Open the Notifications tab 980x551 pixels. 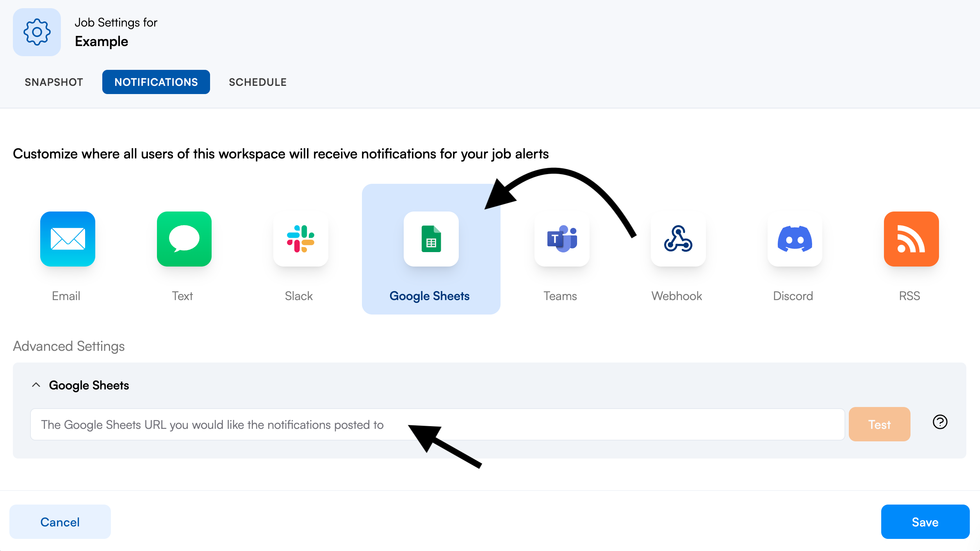coord(156,82)
